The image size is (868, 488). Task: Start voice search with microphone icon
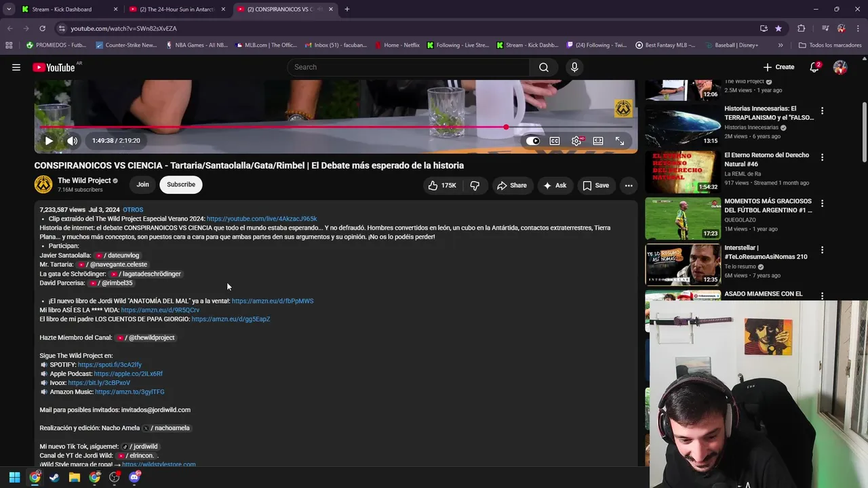coord(574,67)
